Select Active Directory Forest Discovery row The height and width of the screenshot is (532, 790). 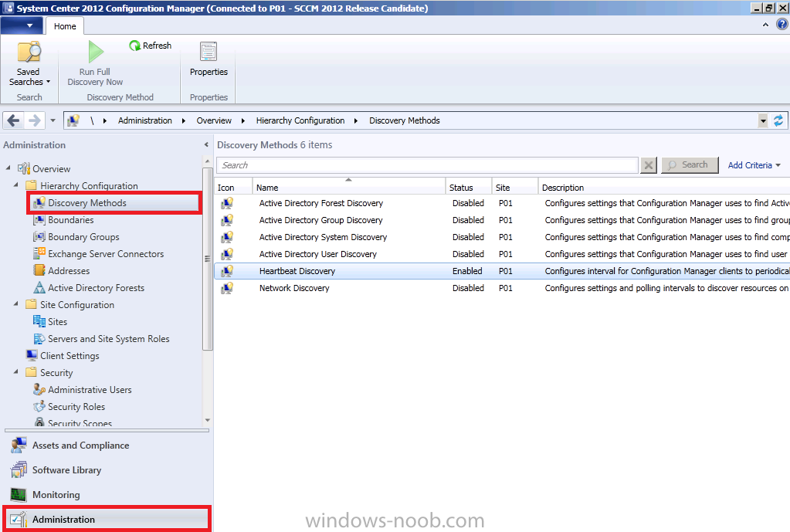point(502,203)
